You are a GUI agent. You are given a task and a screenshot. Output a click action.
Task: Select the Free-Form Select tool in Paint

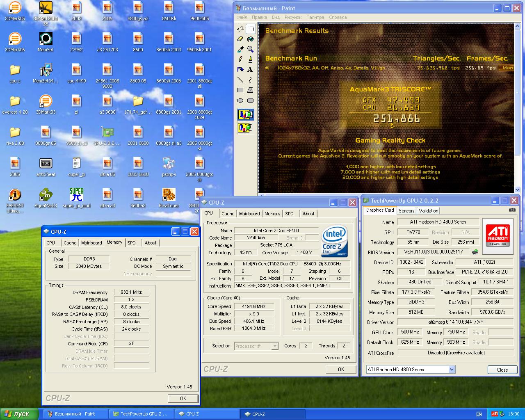240,29
